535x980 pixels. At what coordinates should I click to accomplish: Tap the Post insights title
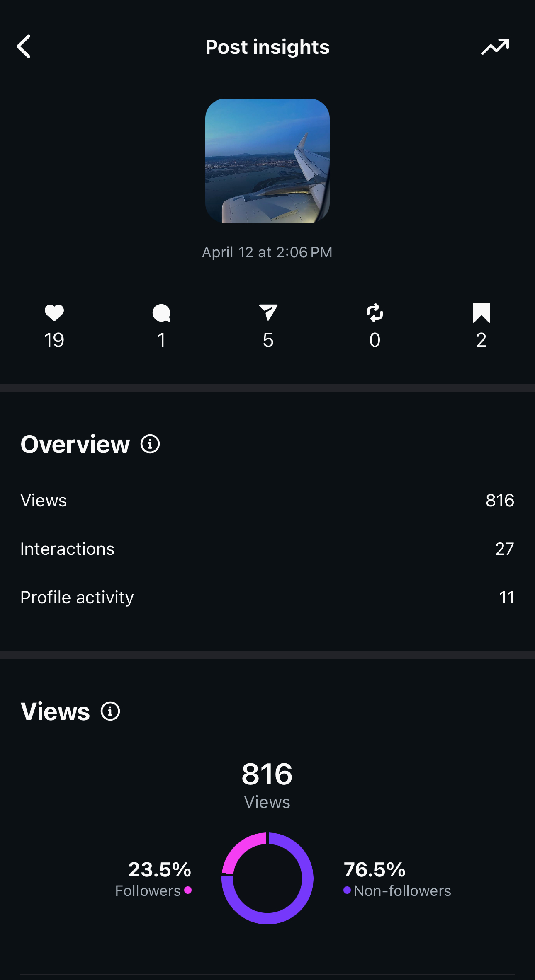point(267,47)
